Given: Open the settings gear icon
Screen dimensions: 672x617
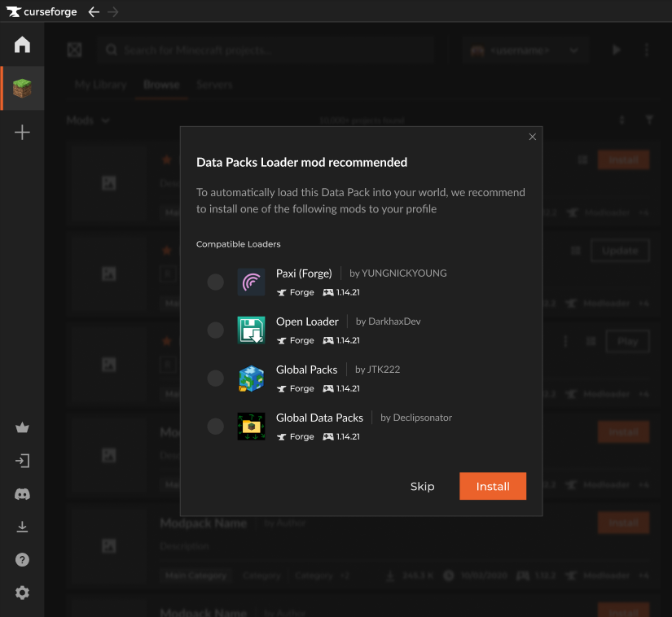Looking at the screenshot, I should coord(22,593).
